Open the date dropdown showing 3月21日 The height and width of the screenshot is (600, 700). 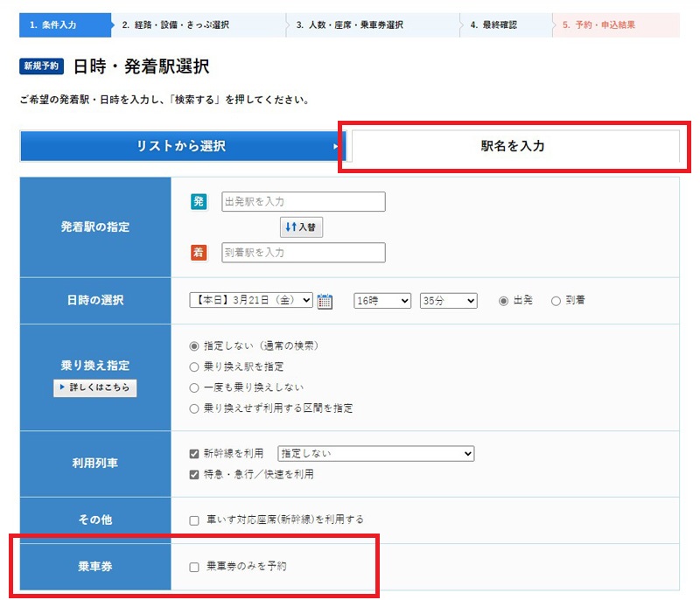[x=251, y=300]
